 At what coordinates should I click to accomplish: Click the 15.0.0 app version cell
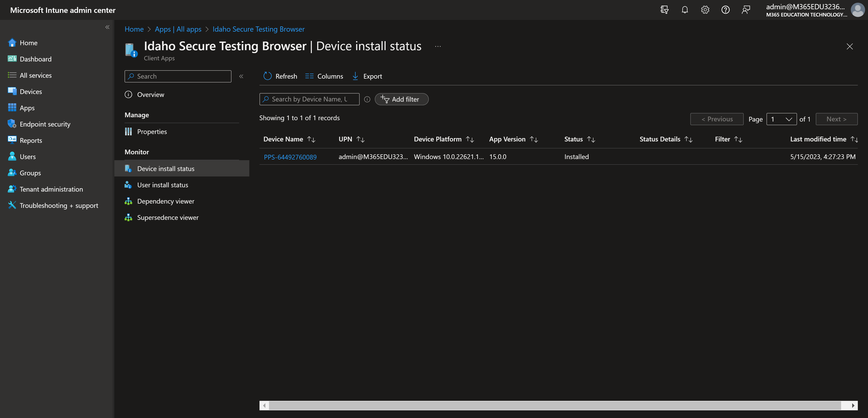click(x=498, y=157)
